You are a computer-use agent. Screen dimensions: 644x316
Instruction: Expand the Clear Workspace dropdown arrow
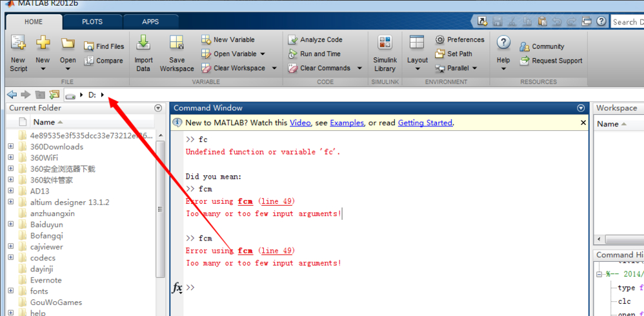[x=274, y=68]
